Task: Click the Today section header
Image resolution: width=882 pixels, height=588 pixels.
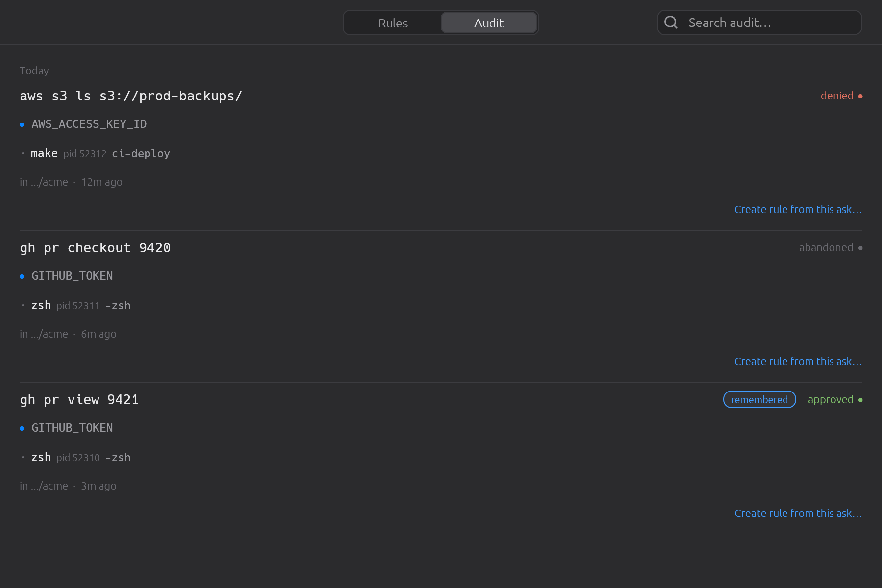Action: [x=34, y=71]
